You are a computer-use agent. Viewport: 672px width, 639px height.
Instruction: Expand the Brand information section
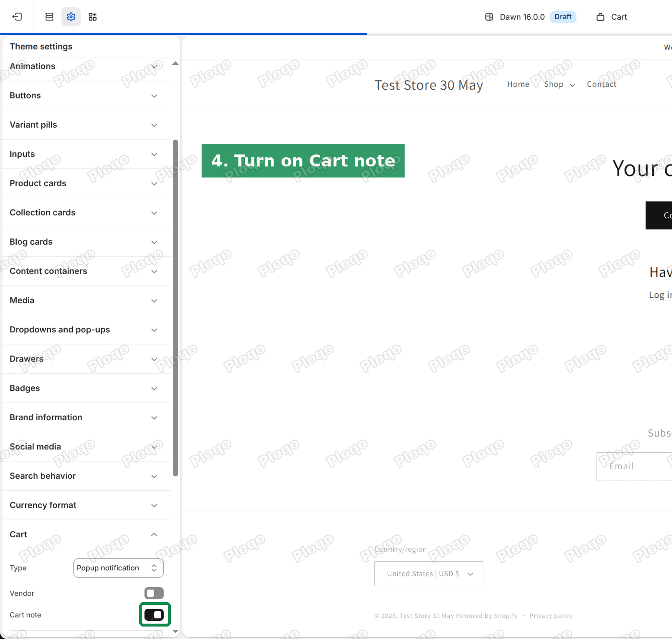pos(86,417)
